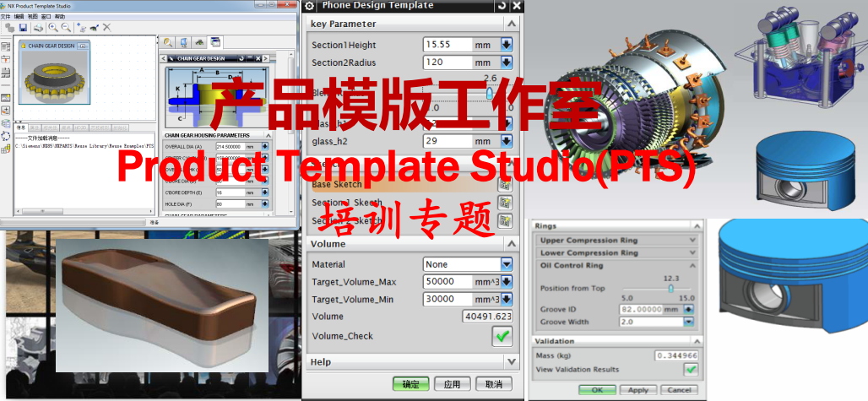Screen dimensions: 868x401
Task: Select the Chain Gear Design thumbnail
Action: (54, 72)
